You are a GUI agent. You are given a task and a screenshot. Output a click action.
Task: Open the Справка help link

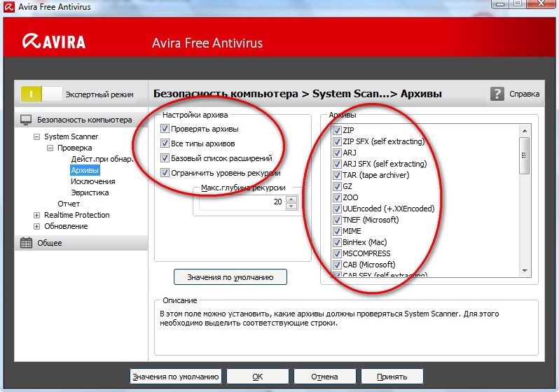pos(524,94)
